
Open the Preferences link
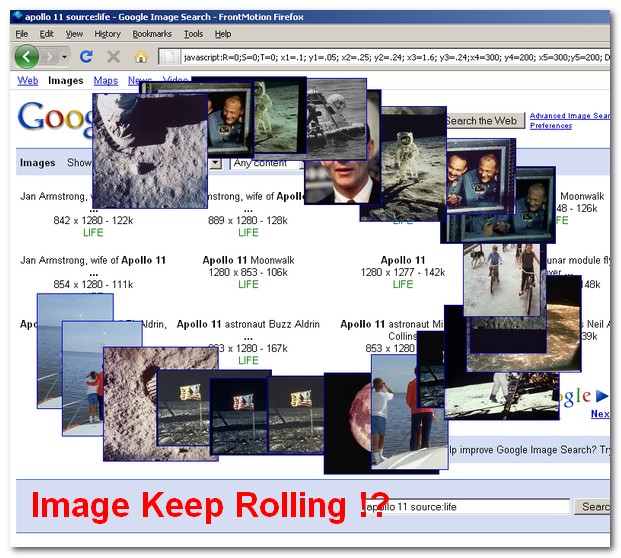[x=551, y=126]
